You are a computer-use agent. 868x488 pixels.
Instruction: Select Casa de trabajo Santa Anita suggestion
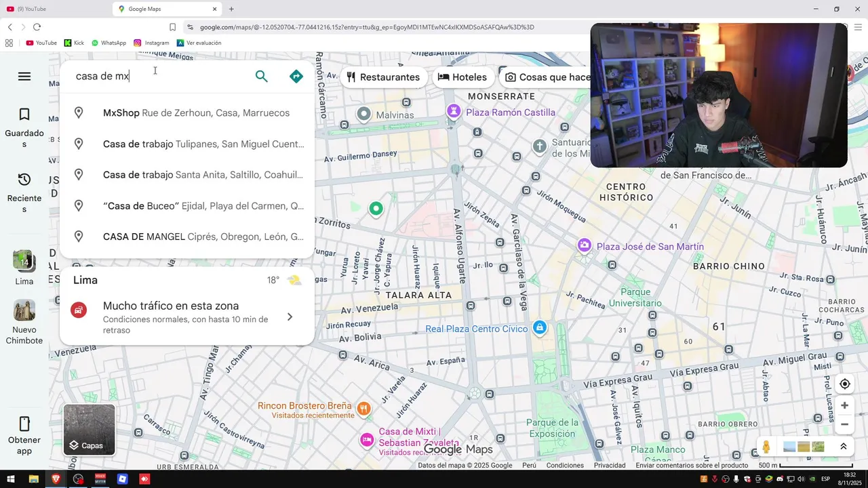(x=187, y=175)
